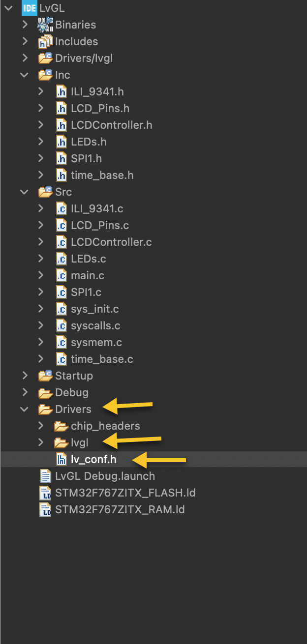Click the header file icon beside SPI1.h
Viewport: 307px width, 644px height.
(x=61, y=158)
